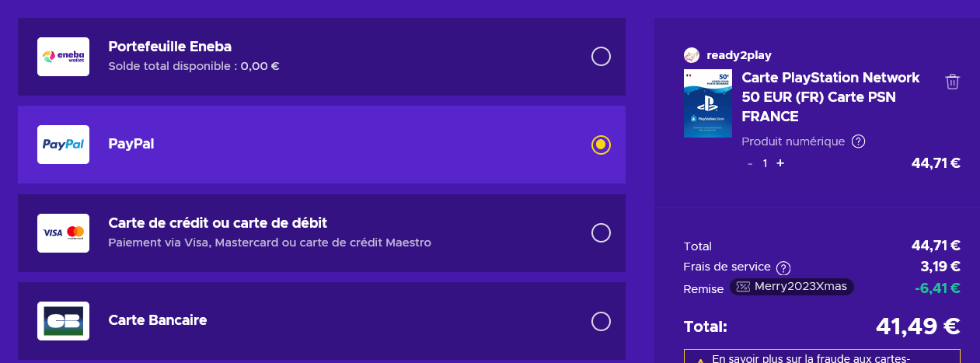Click the ready2play seller avatar

click(692, 55)
